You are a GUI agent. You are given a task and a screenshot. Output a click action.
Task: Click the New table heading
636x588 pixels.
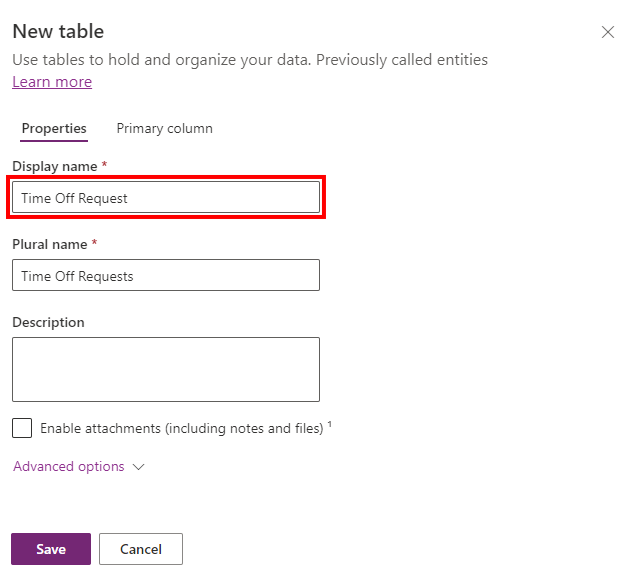point(58,32)
